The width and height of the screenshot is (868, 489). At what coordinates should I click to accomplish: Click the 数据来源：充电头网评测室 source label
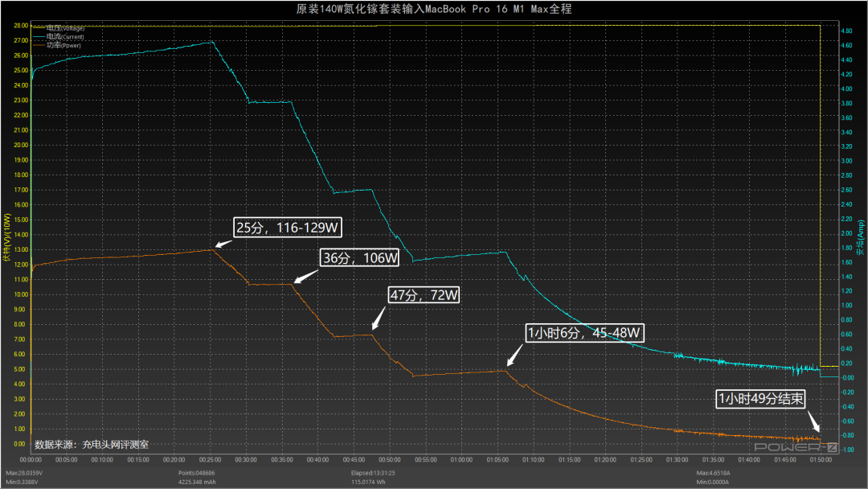tap(92, 445)
